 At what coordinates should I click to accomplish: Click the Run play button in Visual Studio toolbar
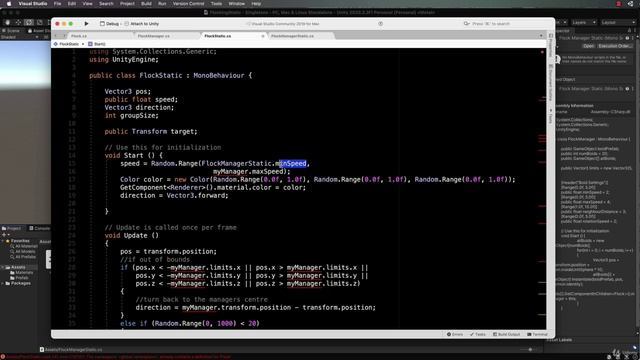[x=86, y=24]
